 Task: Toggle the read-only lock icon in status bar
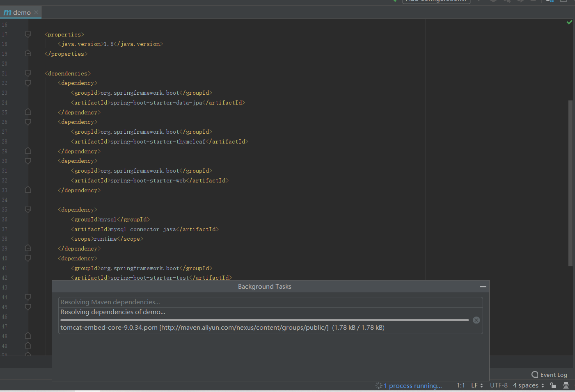[553, 385]
